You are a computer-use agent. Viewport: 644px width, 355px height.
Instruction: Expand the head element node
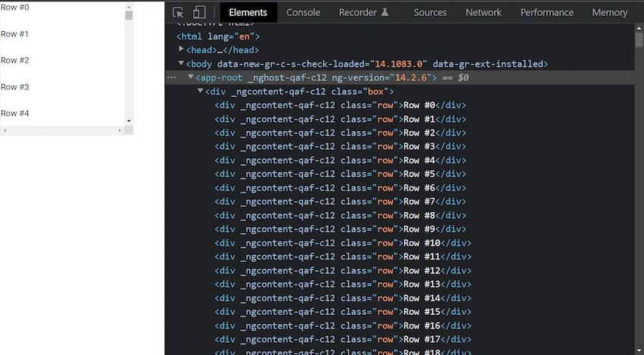(x=181, y=49)
